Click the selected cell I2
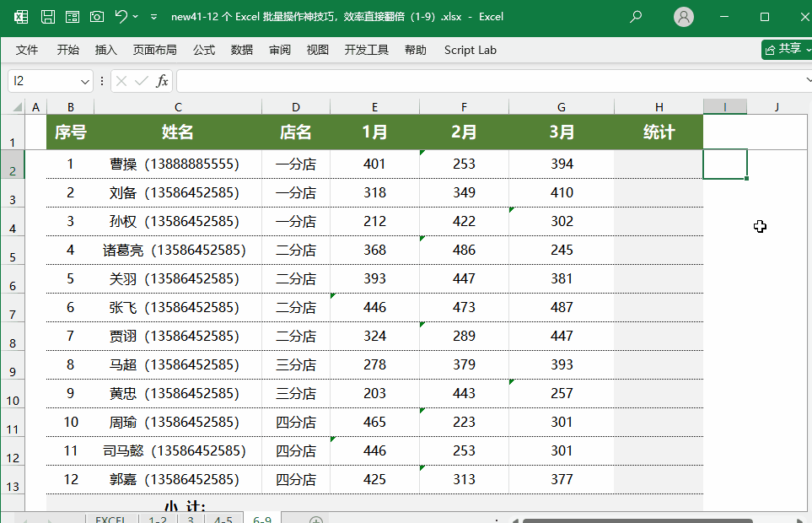Screen dimensions: 812x523 (725, 164)
